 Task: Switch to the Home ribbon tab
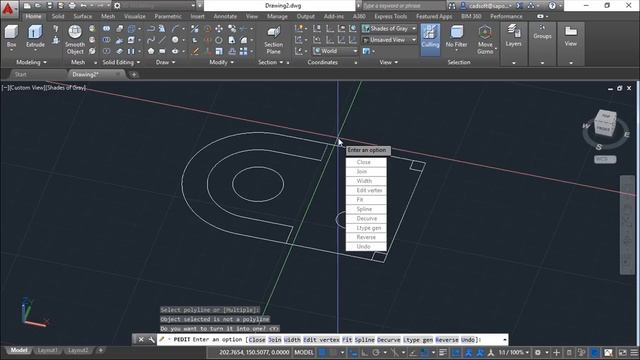coord(33,16)
